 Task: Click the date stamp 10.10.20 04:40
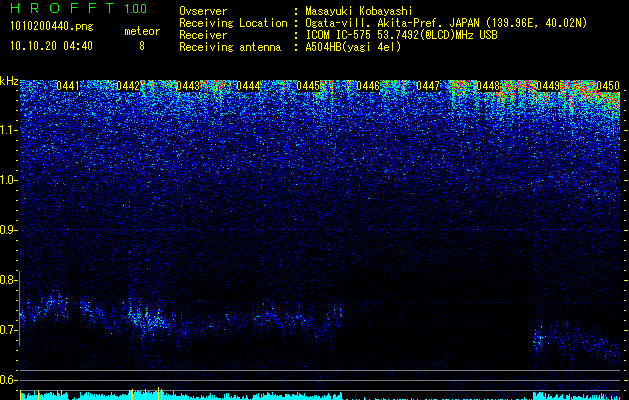coord(51,46)
